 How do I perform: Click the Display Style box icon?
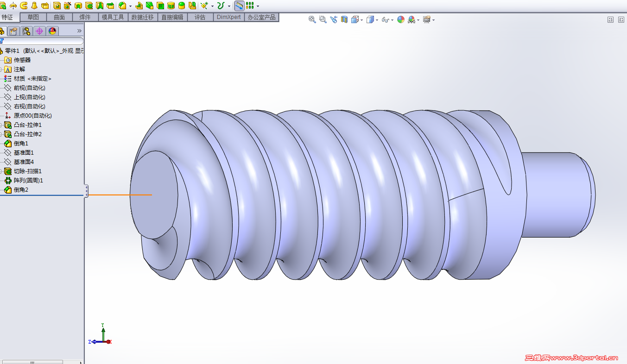tap(370, 19)
